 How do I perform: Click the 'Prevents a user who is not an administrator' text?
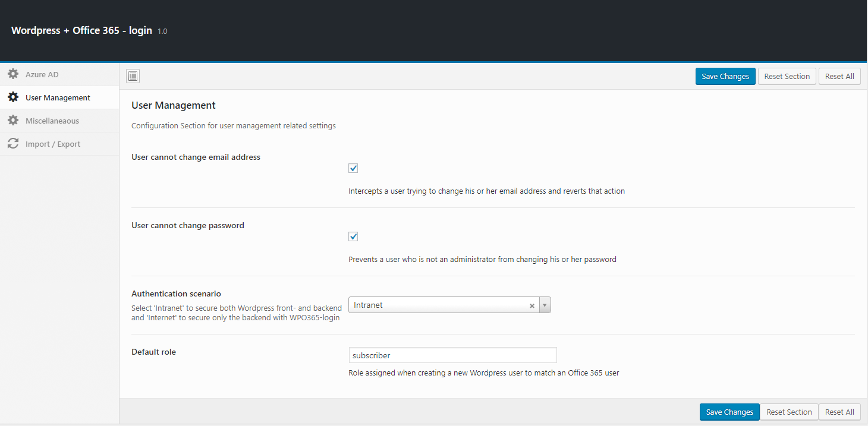point(482,260)
